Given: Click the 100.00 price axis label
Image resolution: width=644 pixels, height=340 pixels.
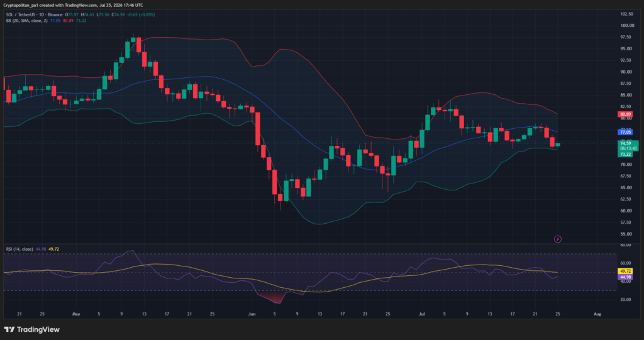Looking at the screenshot, I should click(626, 26).
